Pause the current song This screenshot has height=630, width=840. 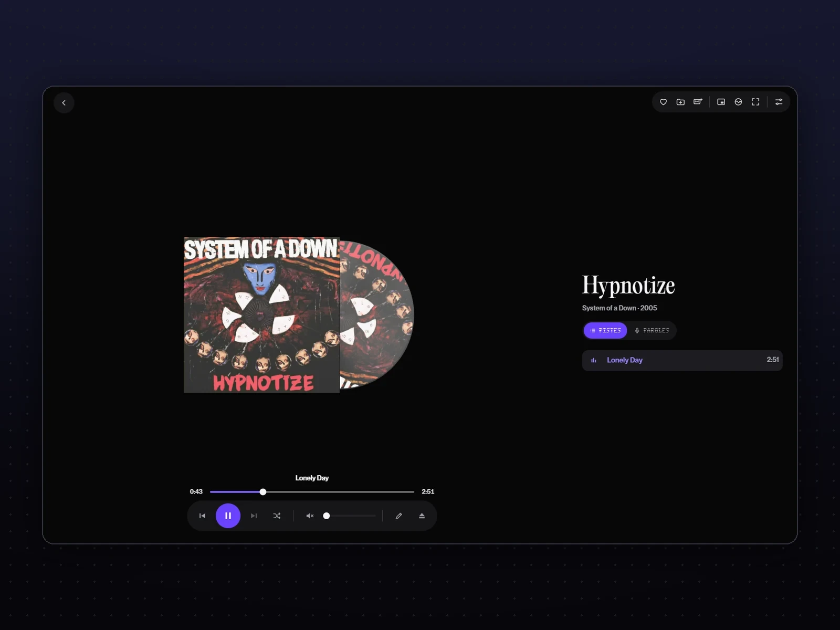228,516
